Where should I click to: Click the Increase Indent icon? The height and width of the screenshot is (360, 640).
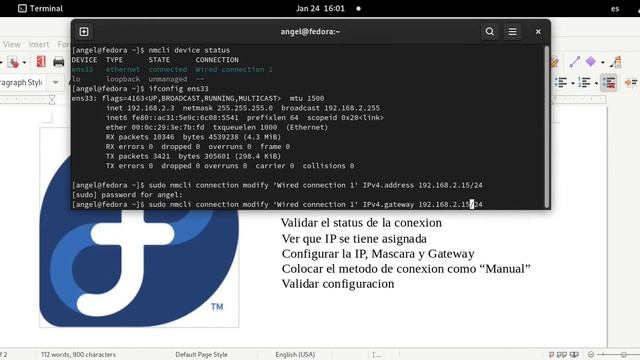click(631, 83)
